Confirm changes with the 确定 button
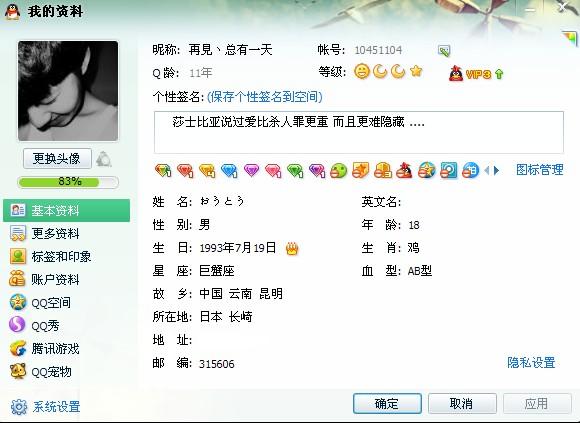580x423 pixels. coord(387,403)
